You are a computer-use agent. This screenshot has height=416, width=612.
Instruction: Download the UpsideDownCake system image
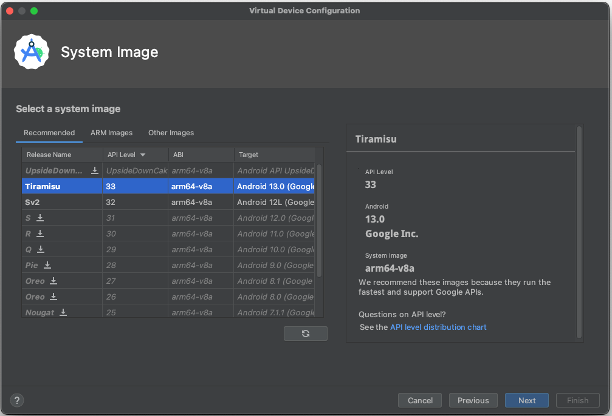pos(94,171)
